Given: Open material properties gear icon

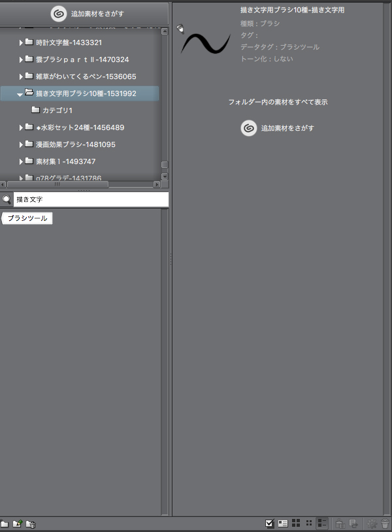Looking at the screenshot, I should point(372,524).
